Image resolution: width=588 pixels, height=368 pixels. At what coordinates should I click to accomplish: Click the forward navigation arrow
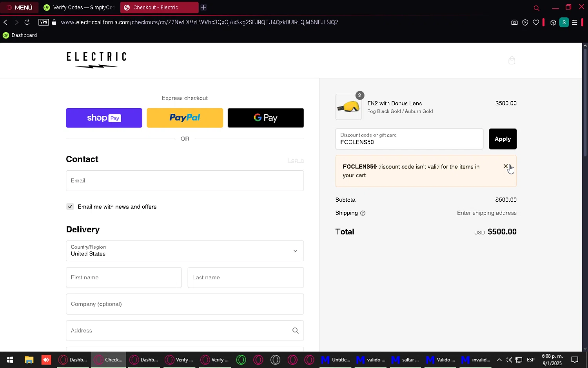(x=16, y=22)
